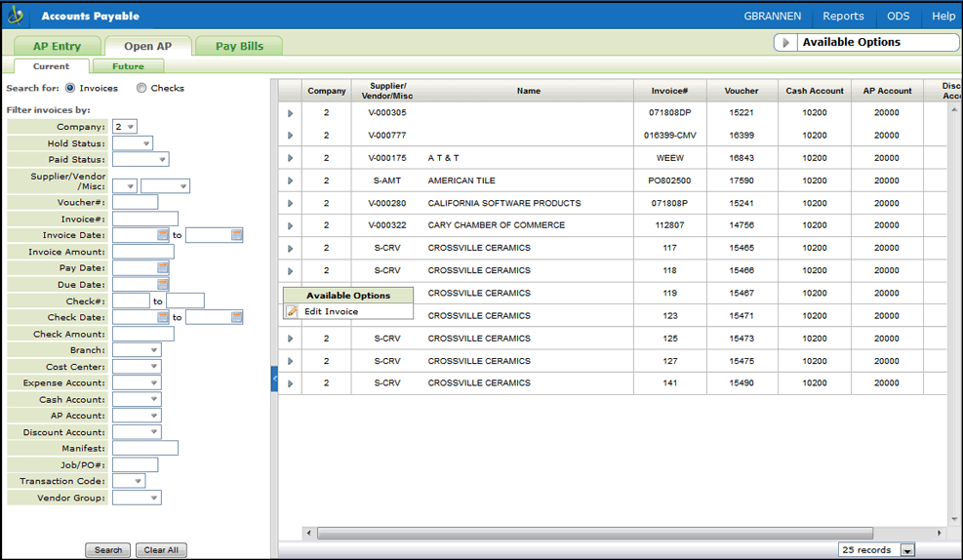Switch to the Pay Bills tab
Screen dimensions: 963x560
tap(239, 46)
